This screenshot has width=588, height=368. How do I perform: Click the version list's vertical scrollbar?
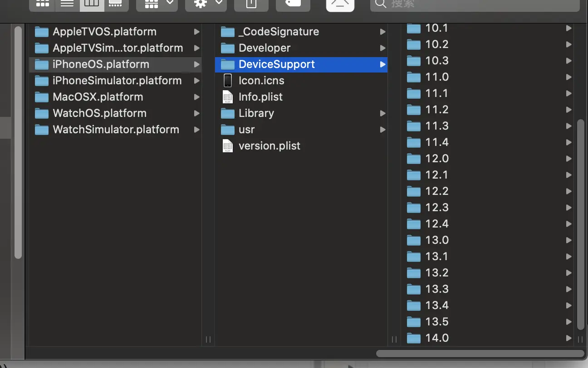pos(581,224)
